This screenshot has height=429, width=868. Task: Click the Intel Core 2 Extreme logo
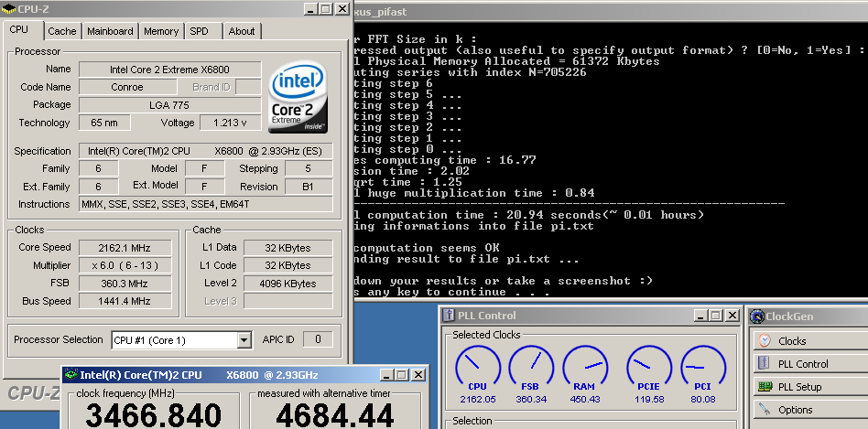(298, 97)
